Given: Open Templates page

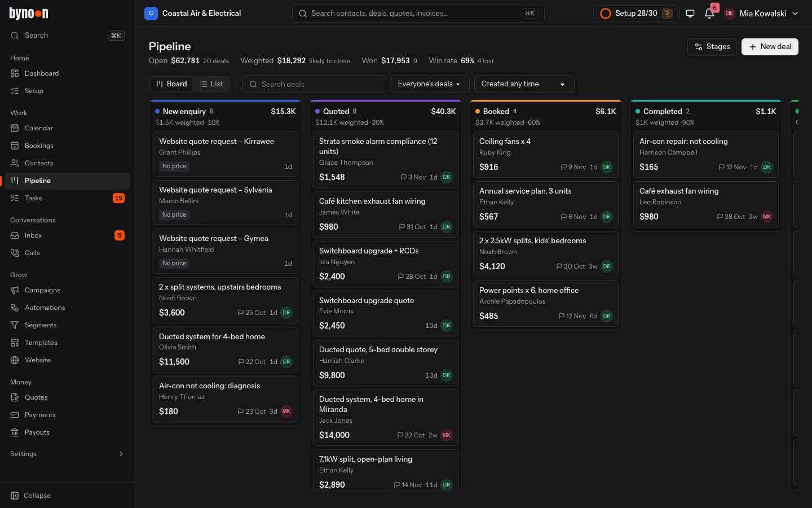Looking at the screenshot, I should (68, 343).
